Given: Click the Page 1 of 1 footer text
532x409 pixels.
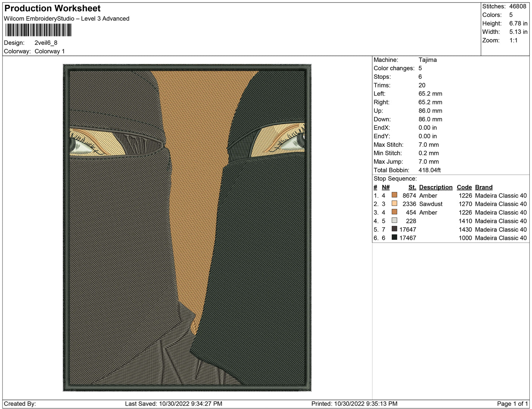Looking at the screenshot, I should tap(512, 403).
